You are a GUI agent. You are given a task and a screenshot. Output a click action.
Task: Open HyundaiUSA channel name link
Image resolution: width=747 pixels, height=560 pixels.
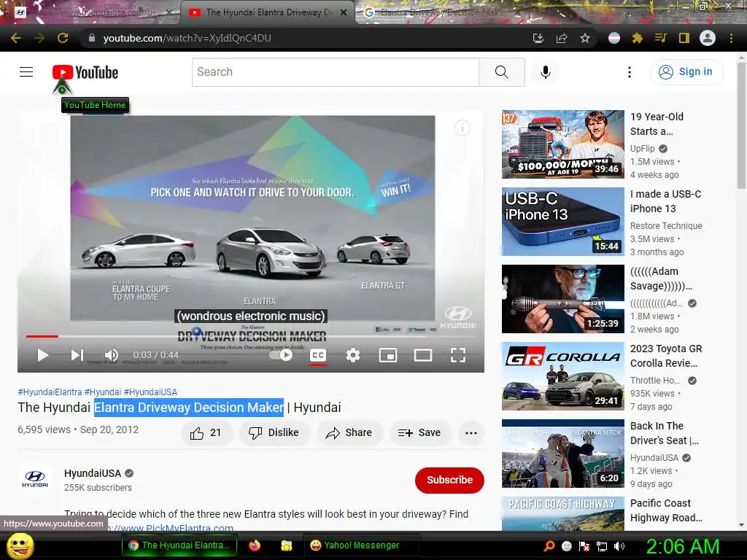(93, 473)
